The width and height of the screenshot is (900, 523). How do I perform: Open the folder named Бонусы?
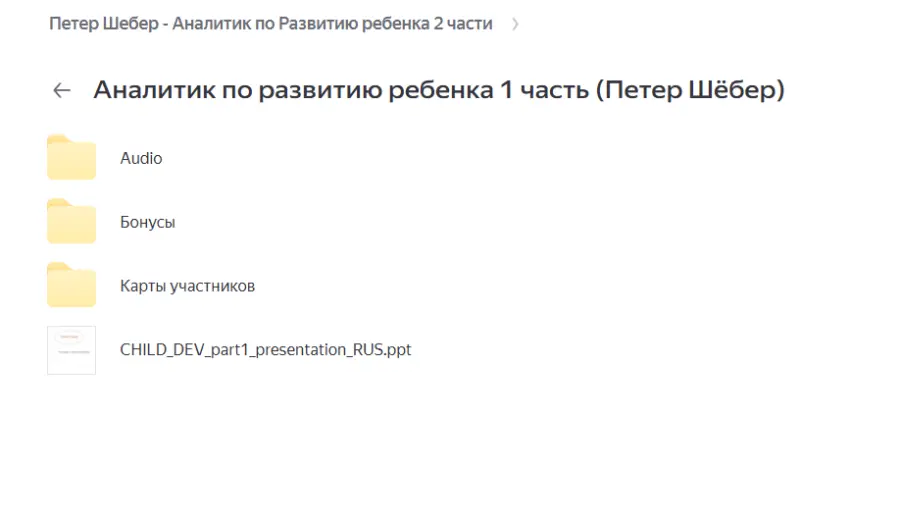147,222
